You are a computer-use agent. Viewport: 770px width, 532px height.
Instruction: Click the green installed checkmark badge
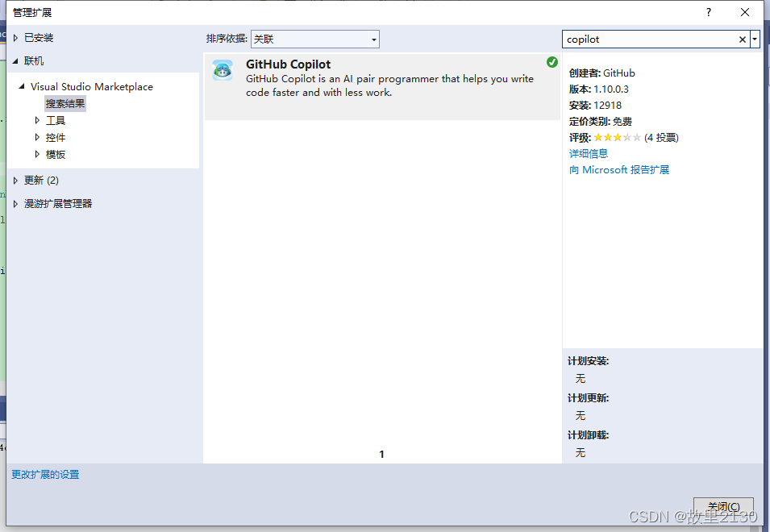(552, 62)
